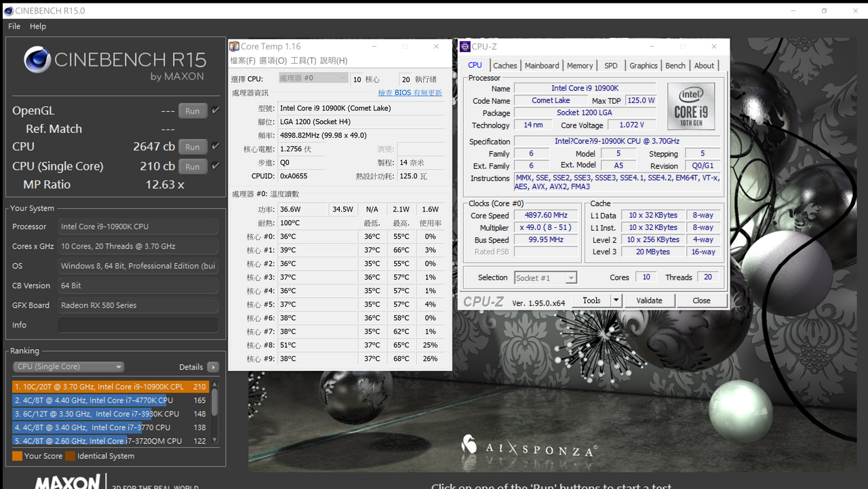Viewport: 868px width, 489px height.
Task: Run the OpenGL benchmark
Action: click(193, 111)
